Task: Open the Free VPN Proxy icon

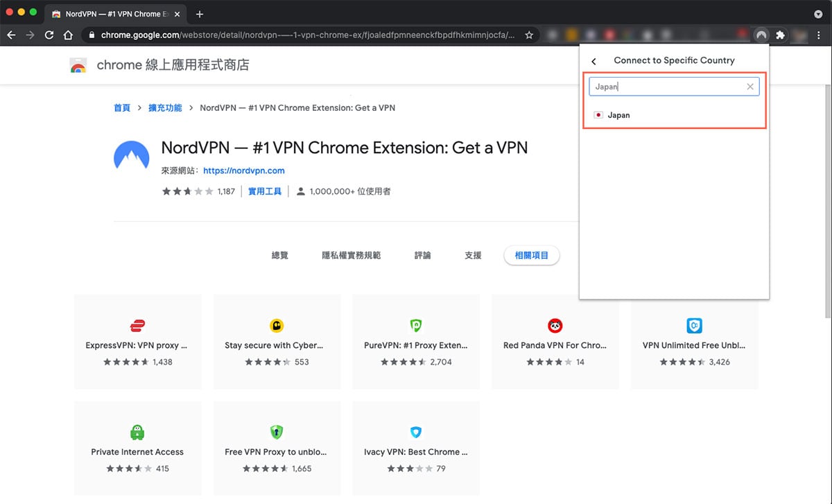Action: click(x=277, y=432)
